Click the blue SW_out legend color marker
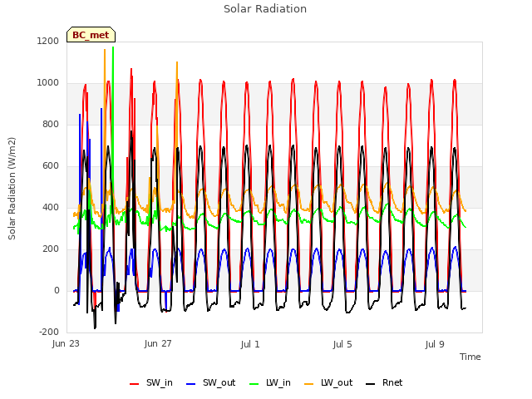The width and height of the screenshot is (532, 399). tap(191, 384)
